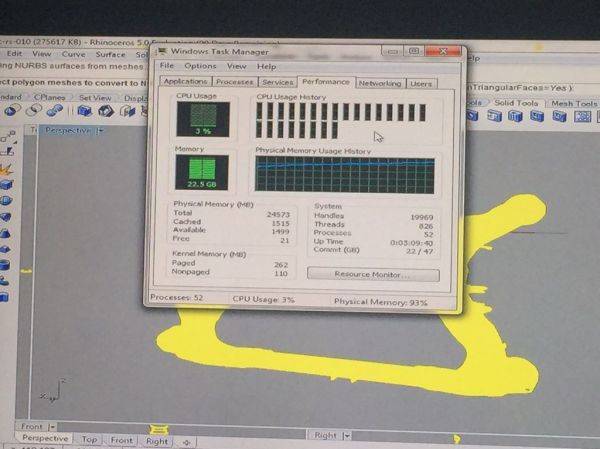Image resolution: width=600 pixels, height=449 pixels.
Task: Click the Total physical memory value 24573
Action: 278,215
